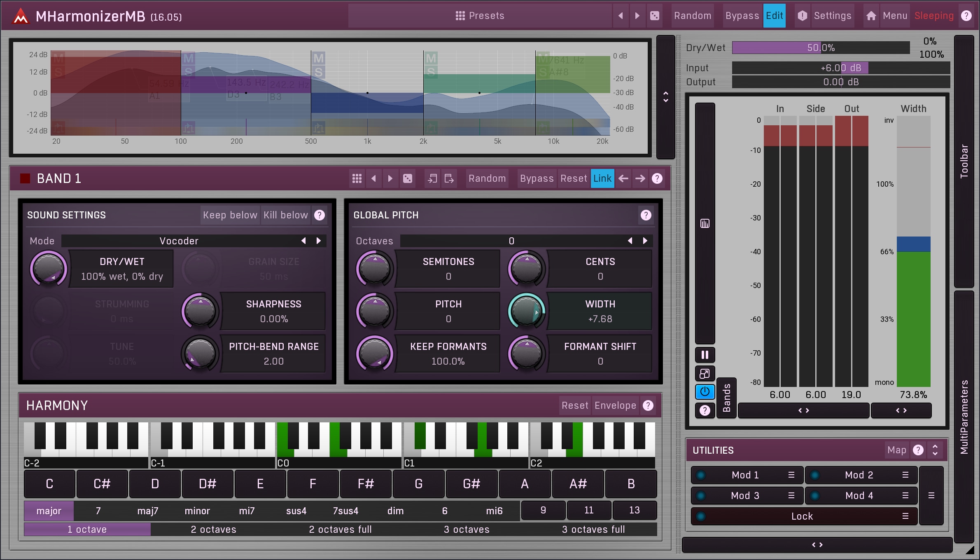Open global help question mark icon
This screenshot has height=560, width=980.
pyautogui.click(x=966, y=16)
